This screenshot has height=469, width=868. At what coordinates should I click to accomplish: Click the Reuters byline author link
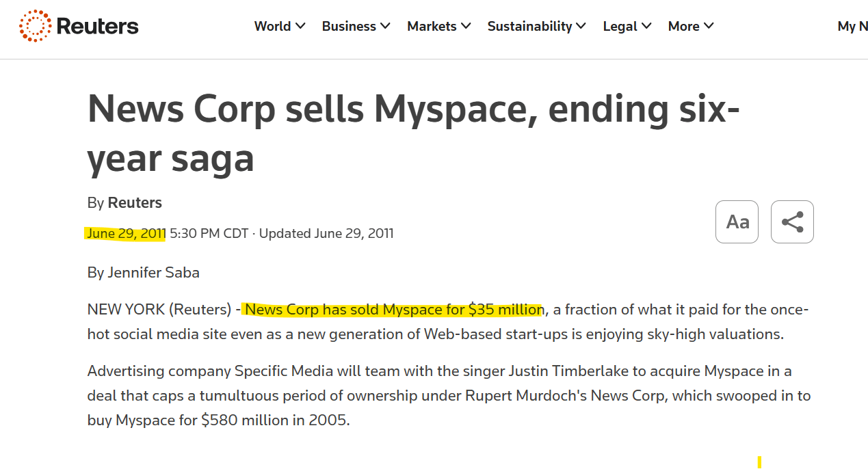pyautogui.click(x=135, y=203)
